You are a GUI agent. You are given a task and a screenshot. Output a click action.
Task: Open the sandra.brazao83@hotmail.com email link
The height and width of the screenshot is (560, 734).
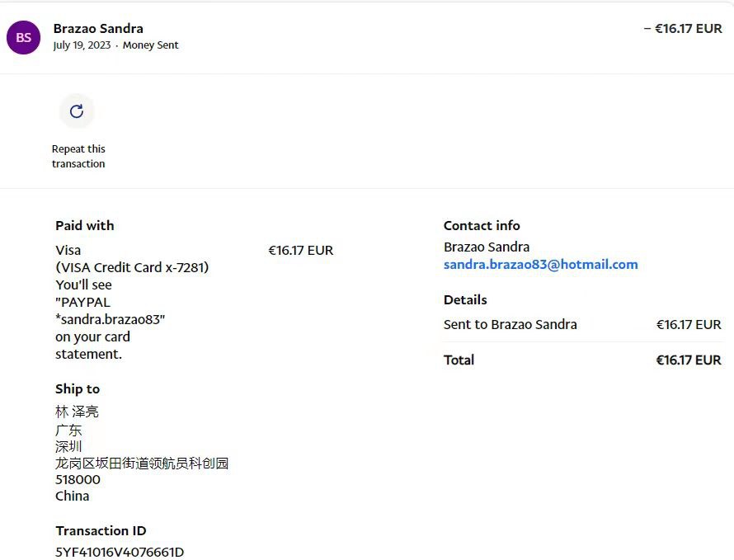(x=540, y=265)
